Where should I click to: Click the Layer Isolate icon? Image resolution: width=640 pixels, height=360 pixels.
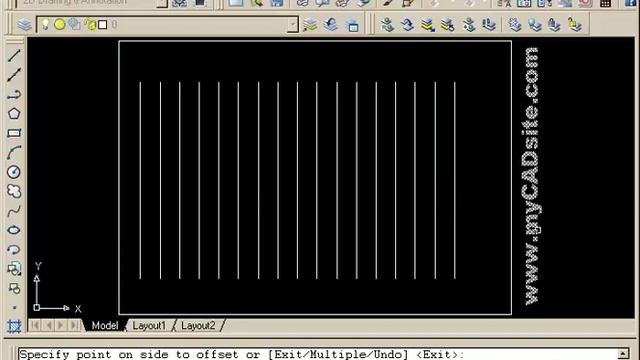[427, 25]
